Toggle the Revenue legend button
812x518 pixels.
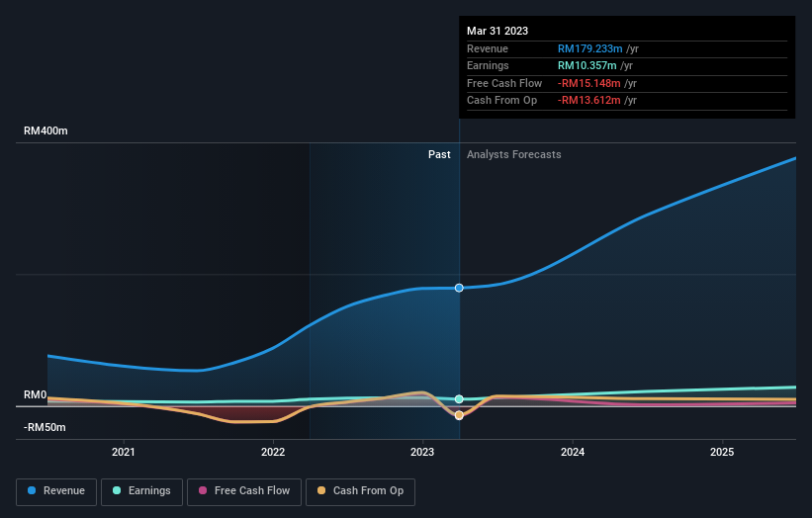point(56,491)
